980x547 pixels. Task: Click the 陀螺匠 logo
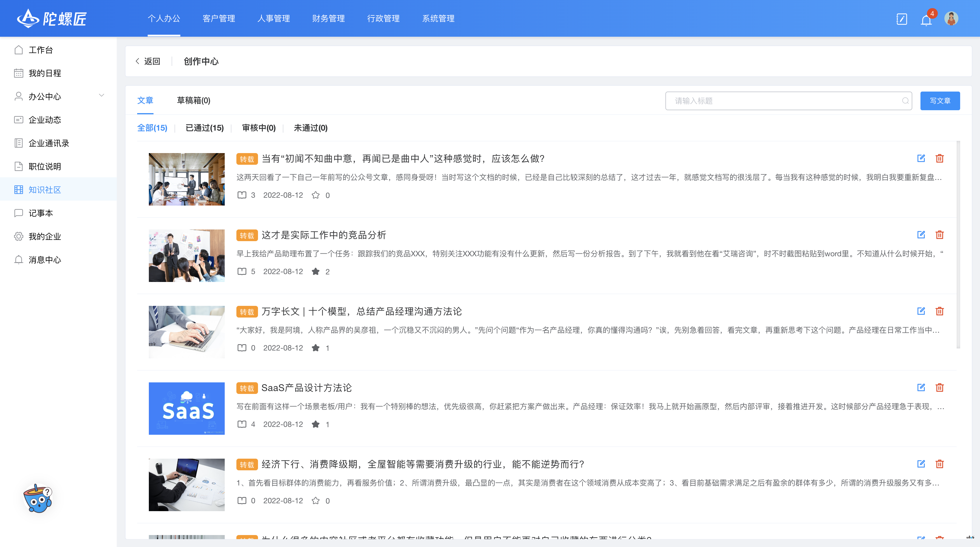(x=52, y=18)
